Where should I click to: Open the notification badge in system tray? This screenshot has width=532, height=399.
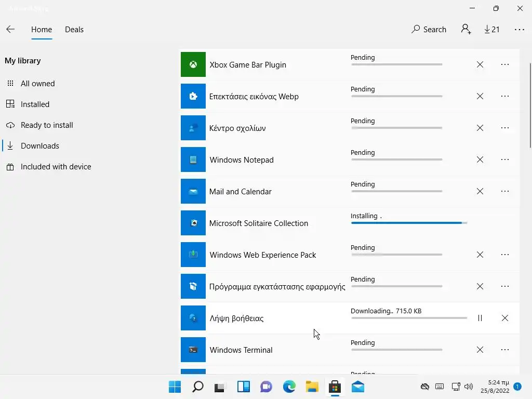click(x=517, y=387)
